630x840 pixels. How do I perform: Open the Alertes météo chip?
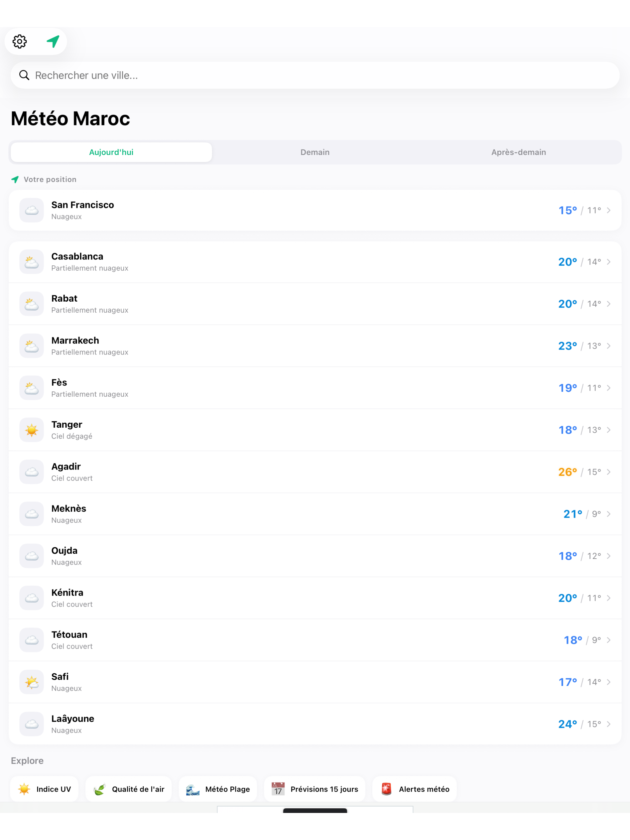click(415, 789)
